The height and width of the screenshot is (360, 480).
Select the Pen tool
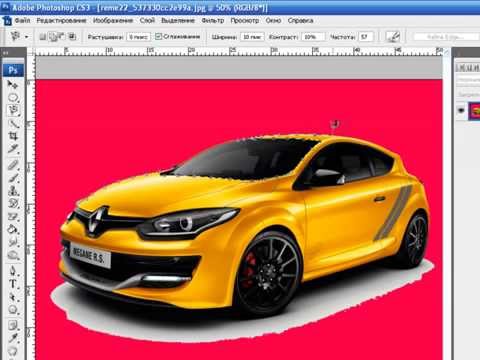[x=13, y=270]
